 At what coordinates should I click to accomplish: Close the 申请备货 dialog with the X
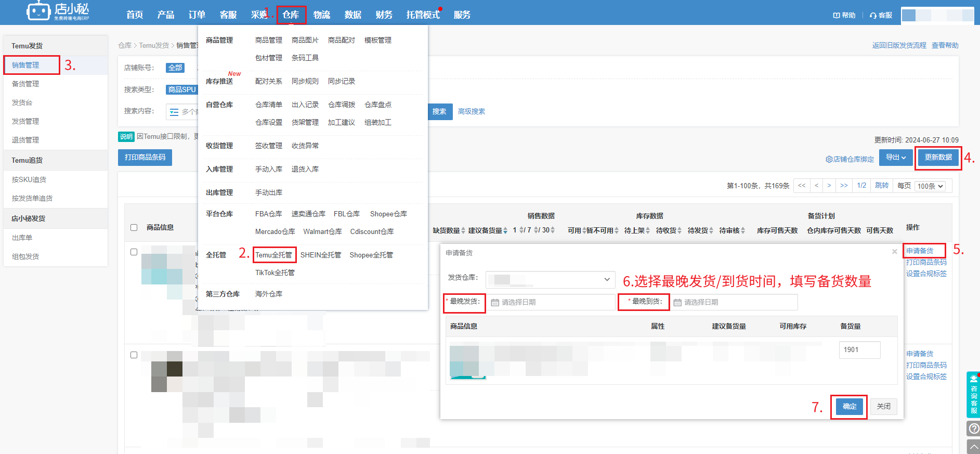point(894,252)
